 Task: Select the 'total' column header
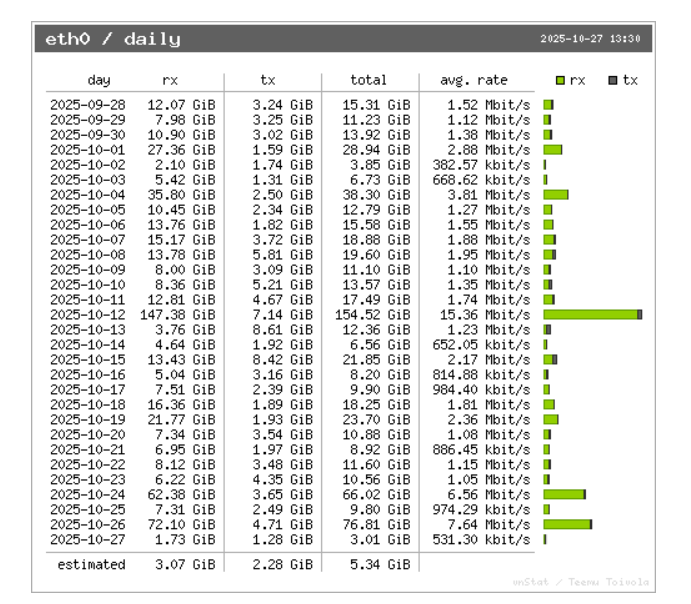[x=369, y=80]
